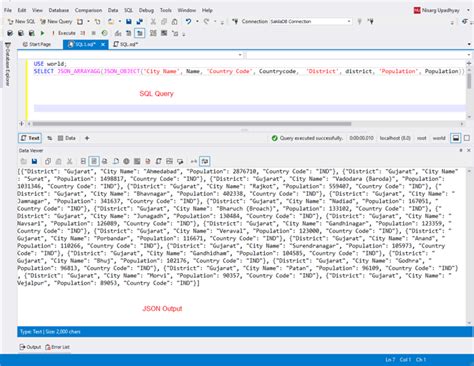Click the editor vertical scrollbar thumb
474x366 pixels.
(469, 81)
